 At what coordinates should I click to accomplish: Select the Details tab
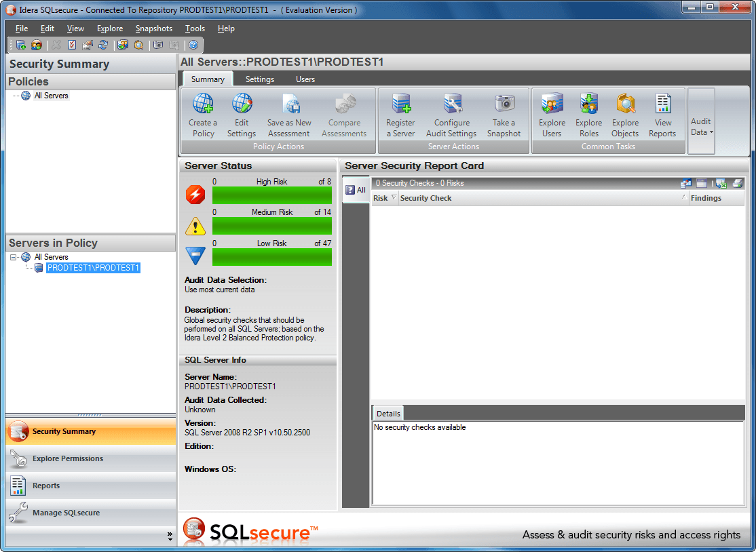tap(388, 413)
